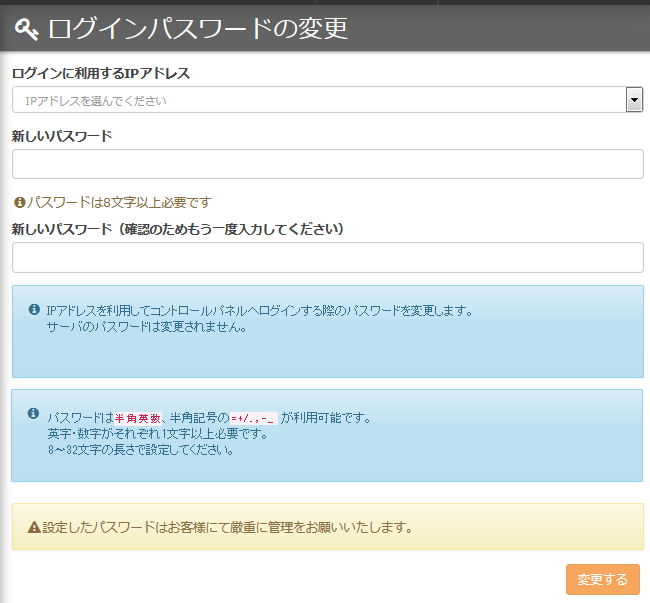
Task: Click the パスワードは8文字以上必要です hint text
Action: (x=119, y=202)
